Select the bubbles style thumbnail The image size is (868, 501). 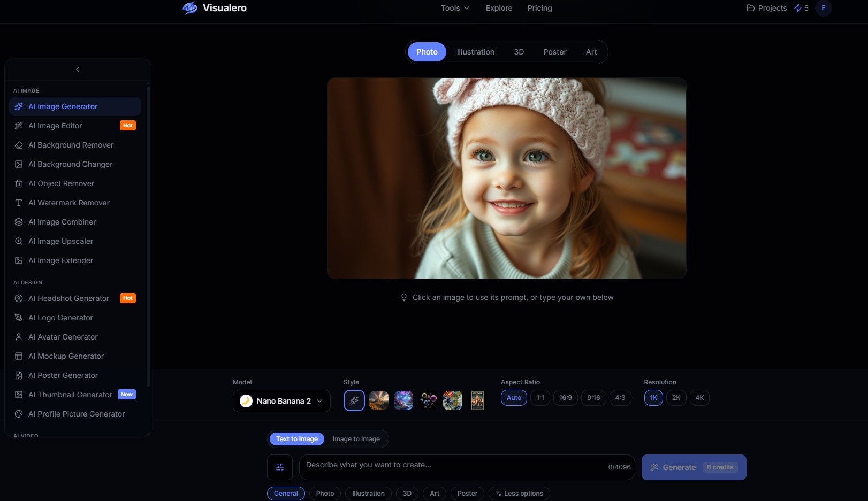[428, 400]
